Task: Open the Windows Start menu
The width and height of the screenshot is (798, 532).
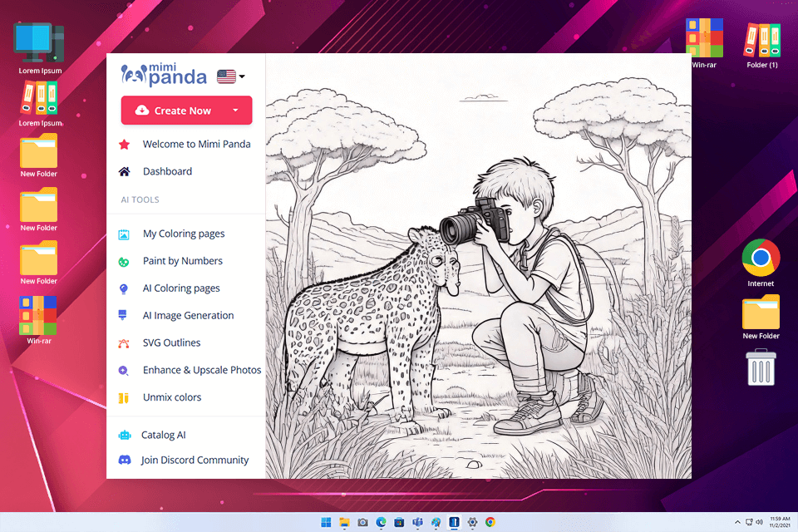Action: pos(326,522)
